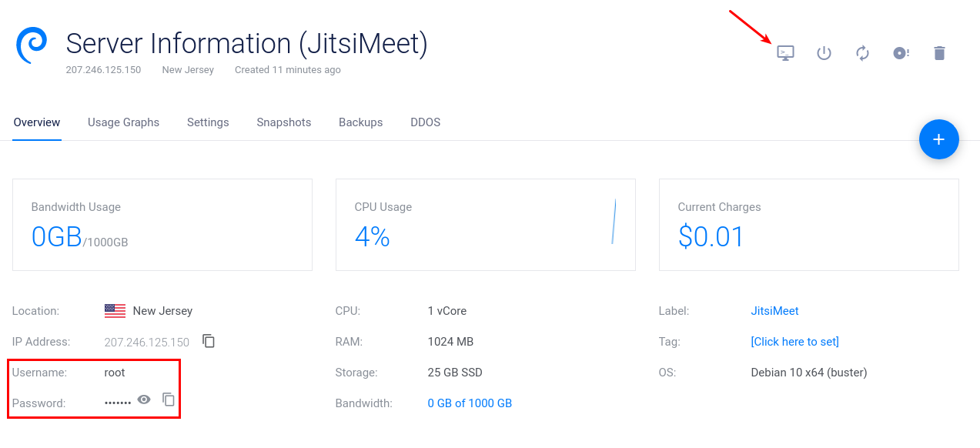This screenshot has height=448, width=980.
Task: Delete server with the trash icon
Action: [x=939, y=53]
